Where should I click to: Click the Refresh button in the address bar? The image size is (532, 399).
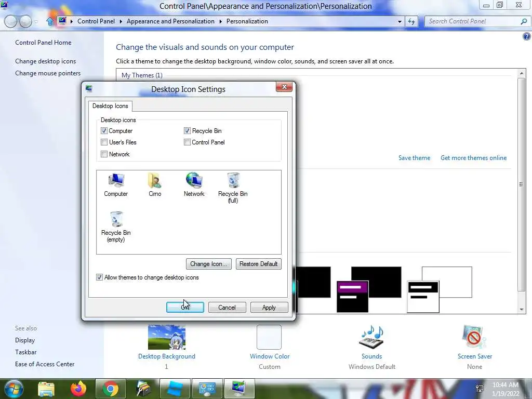411,21
